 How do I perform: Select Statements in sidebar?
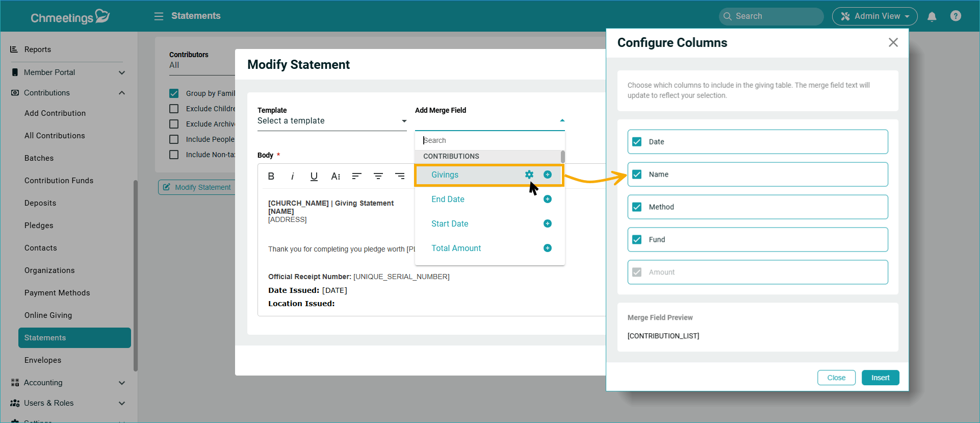click(74, 338)
